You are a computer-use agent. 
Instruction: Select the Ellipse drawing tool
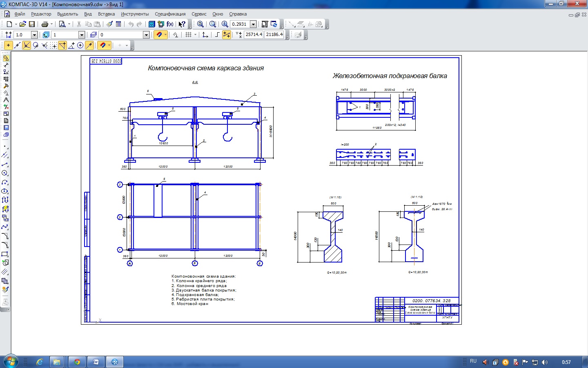point(5,191)
